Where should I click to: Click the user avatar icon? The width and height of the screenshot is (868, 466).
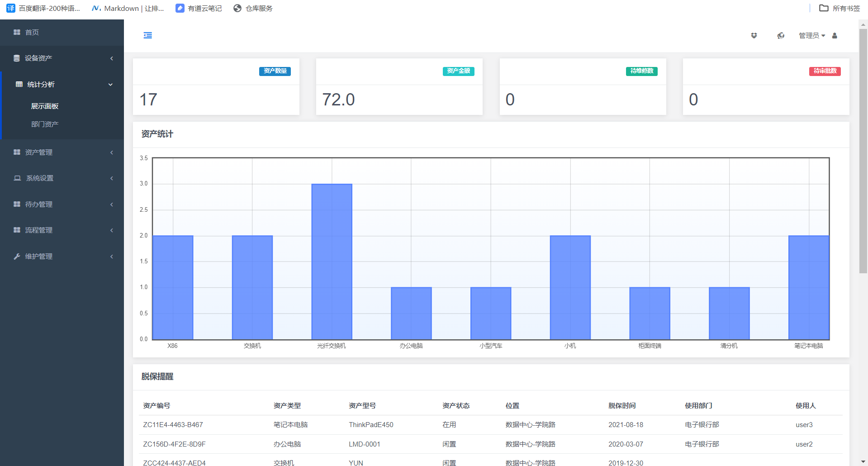click(835, 35)
